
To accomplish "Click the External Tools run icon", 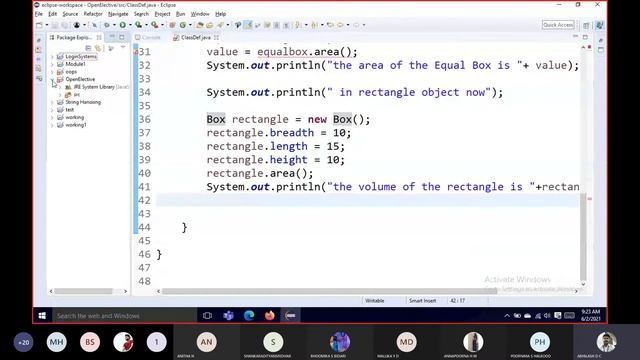I will (154, 25).
